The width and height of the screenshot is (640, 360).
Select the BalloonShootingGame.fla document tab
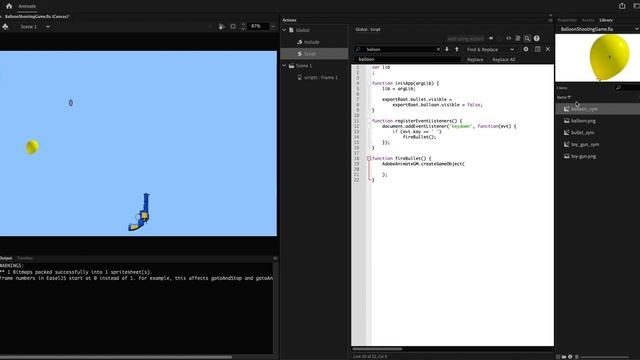pyautogui.click(x=37, y=17)
